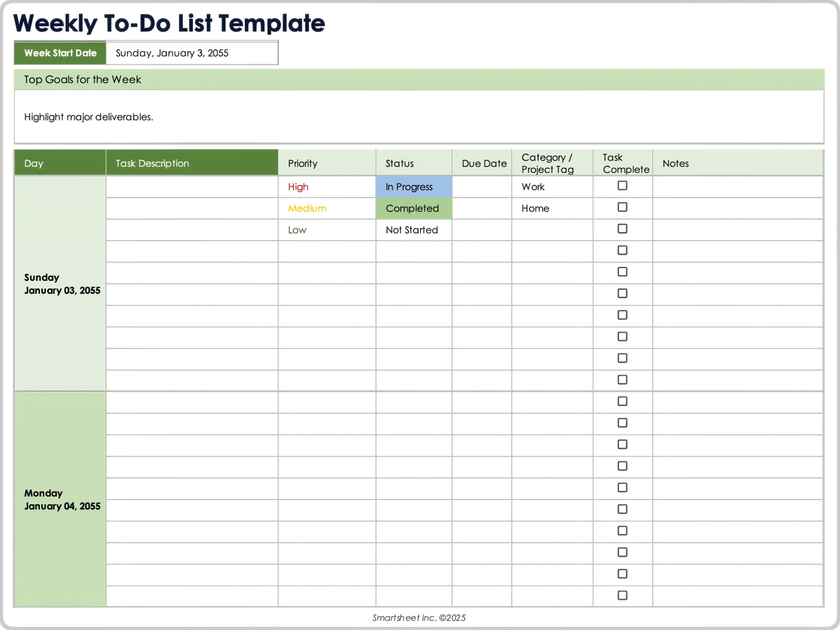Select the Sunday January 03 day header

(62, 283)
